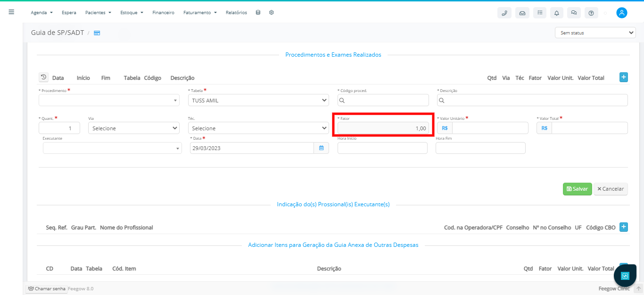Open the Téc. Selecione dropdown
Screen dimensions: 644x295
coord(258,128)
